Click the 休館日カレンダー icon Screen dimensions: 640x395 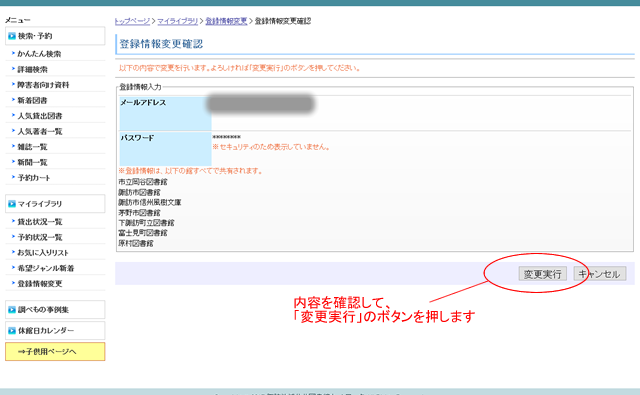click(12, 331)
